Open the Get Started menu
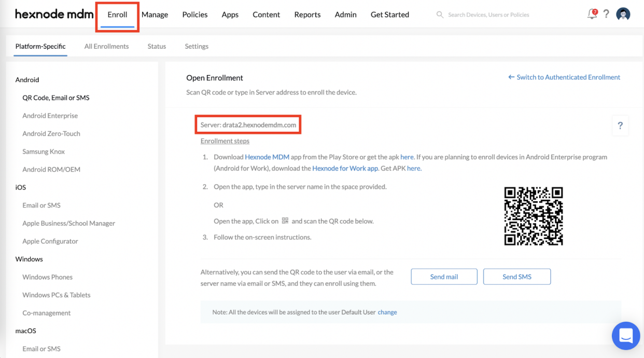 coord(390,15)
